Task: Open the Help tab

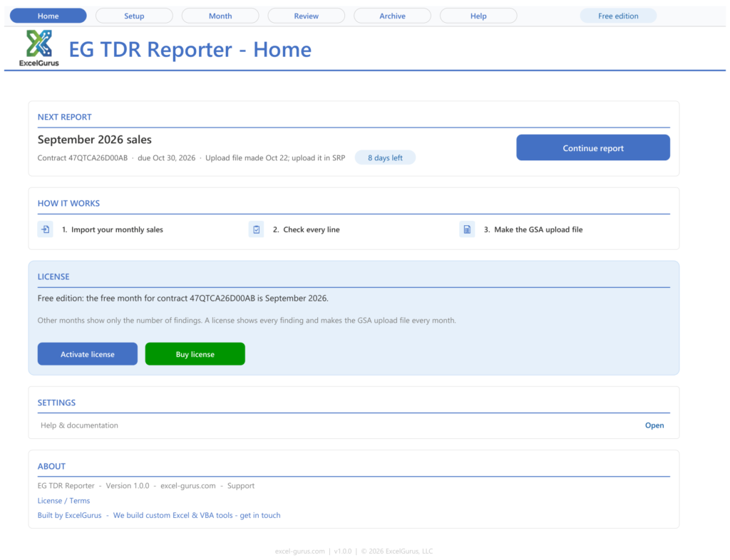Action: [478, 16]
